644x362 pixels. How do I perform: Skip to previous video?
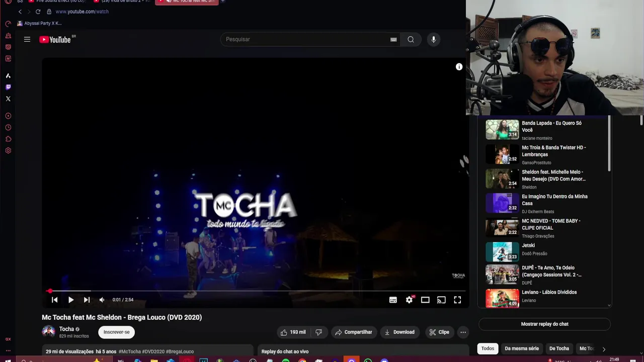[x=54, y=300]
